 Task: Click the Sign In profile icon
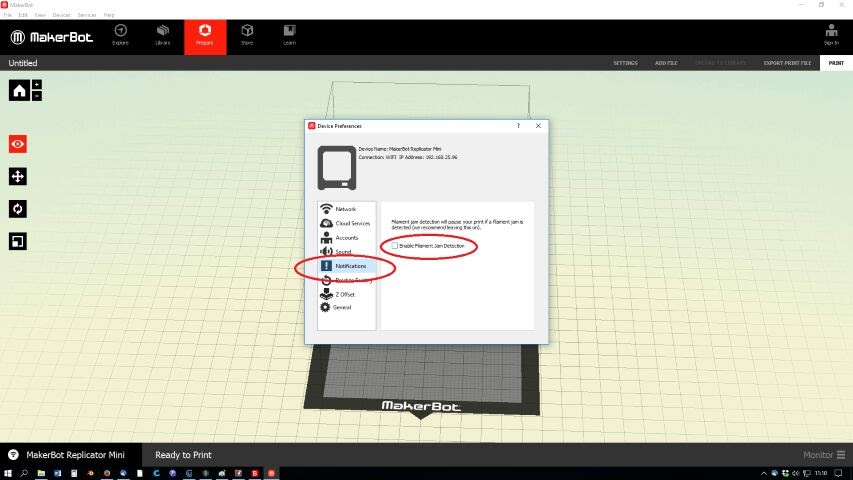point(831,35)
